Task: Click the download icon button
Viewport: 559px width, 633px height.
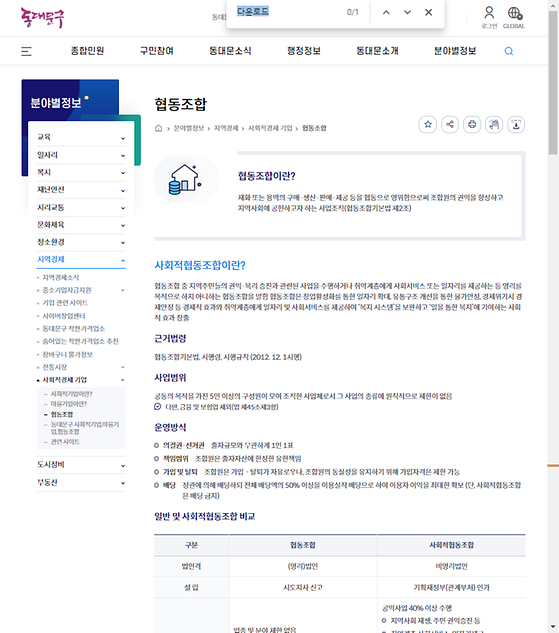Action: coord(516,124)
